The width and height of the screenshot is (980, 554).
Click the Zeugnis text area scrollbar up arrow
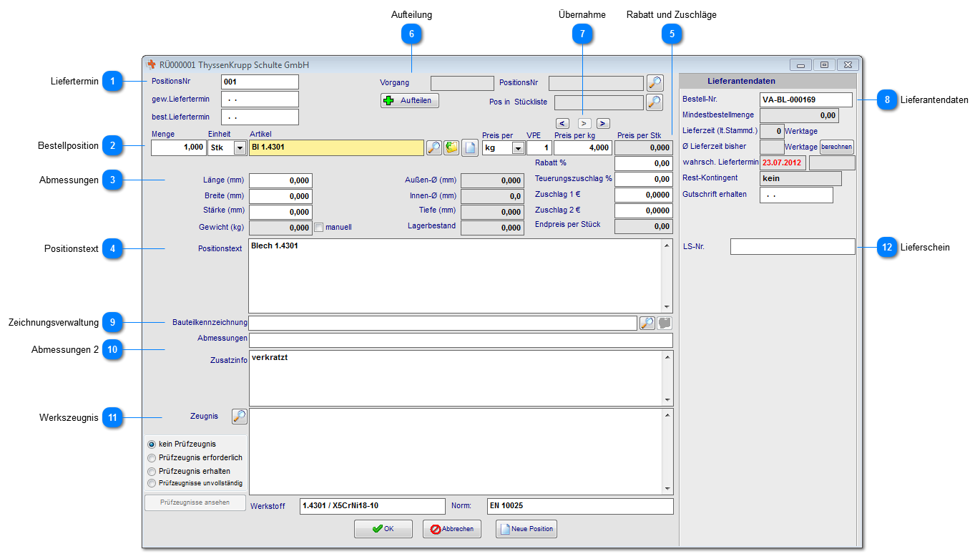click(x=667, y=415)
